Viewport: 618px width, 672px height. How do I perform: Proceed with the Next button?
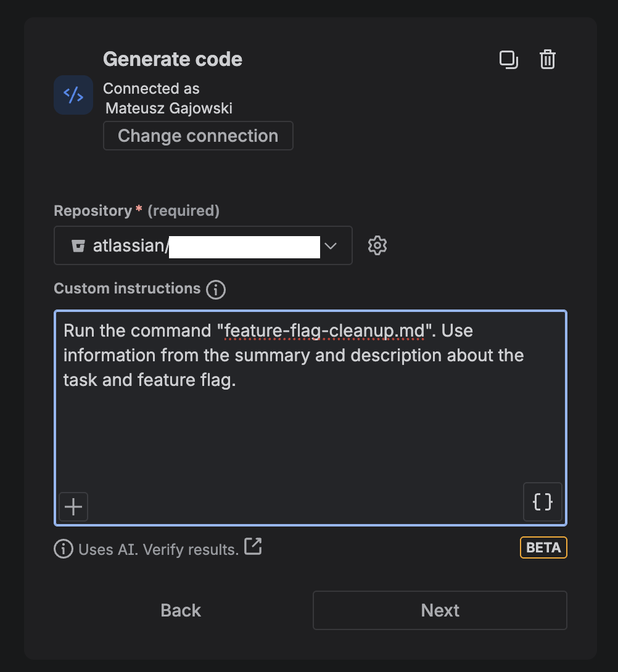(440, 610)
